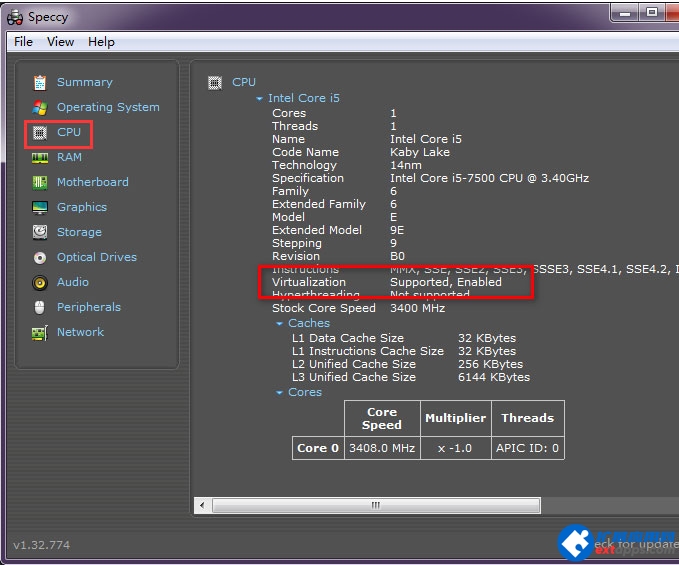
Task: Click '3400 MHz' stock core speed value
Action: pyautogui.click(x=417, y=308)
